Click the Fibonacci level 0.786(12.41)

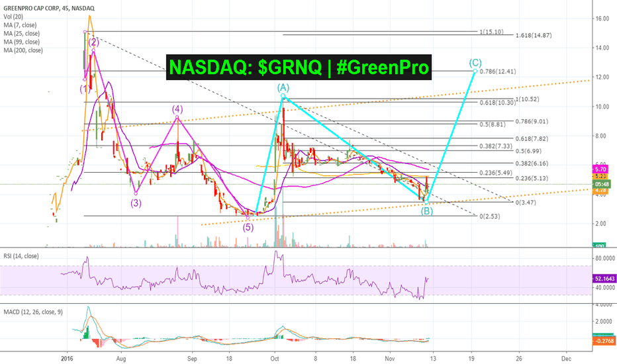click(498, 71)
